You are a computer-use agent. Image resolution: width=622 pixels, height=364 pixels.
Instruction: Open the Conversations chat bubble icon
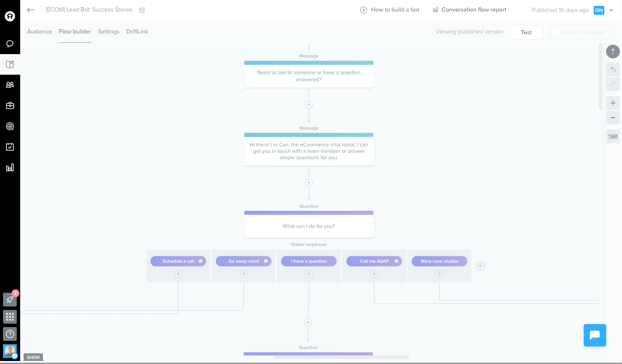tap(10, 43)
